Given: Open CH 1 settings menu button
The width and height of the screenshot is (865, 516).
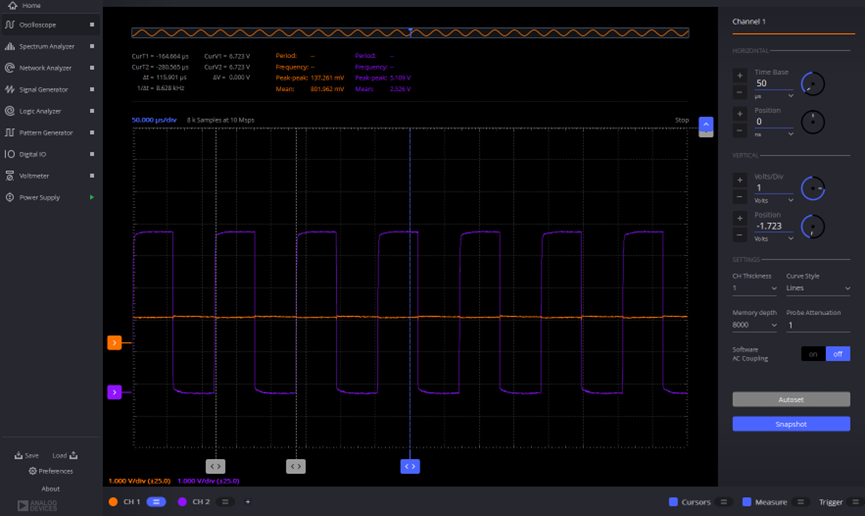Looking at the screenshot, I should 156,502.
